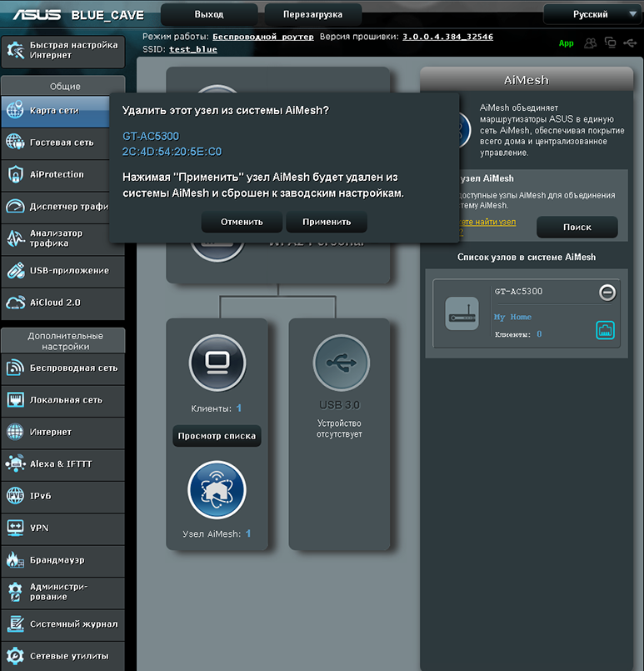Click the USB 3.0 circle icon

341,363
